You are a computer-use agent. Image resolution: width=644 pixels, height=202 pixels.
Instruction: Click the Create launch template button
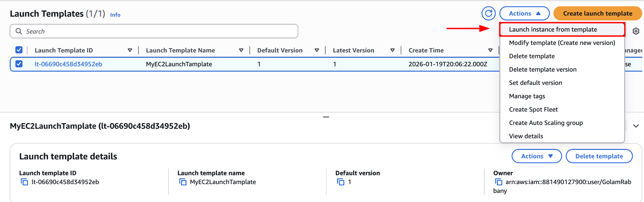(x=597, y=13)
